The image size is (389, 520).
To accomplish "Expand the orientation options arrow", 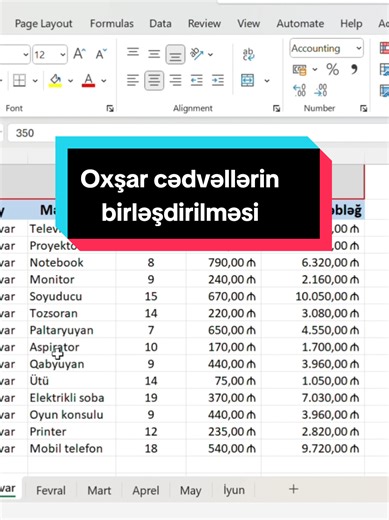I will tap(210, 54).
